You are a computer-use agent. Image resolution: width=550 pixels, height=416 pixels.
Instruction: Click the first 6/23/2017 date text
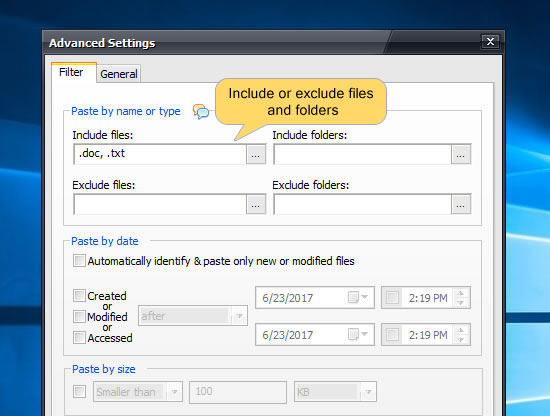click(288, 298)
